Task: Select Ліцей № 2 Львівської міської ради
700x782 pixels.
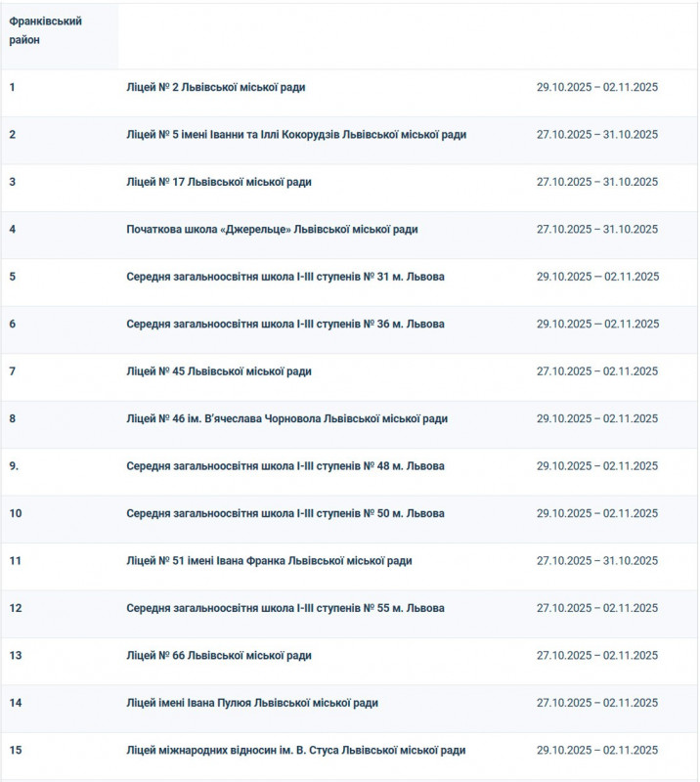Action: point(215,87)
